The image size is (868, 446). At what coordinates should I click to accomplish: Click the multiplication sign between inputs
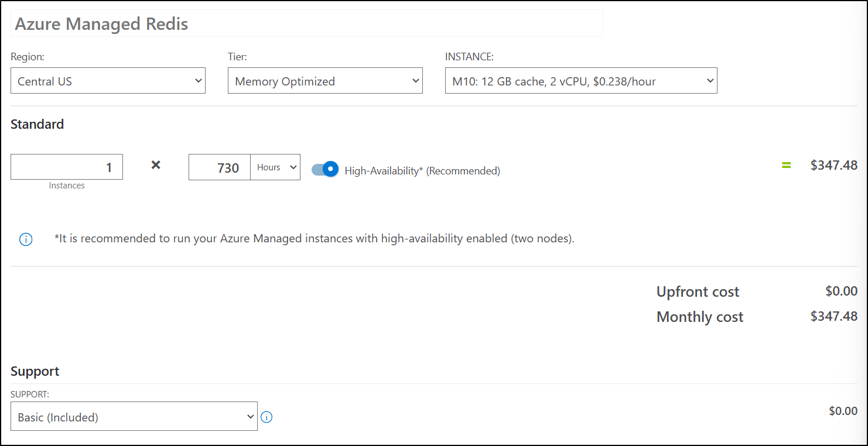[x=156, y=165]
